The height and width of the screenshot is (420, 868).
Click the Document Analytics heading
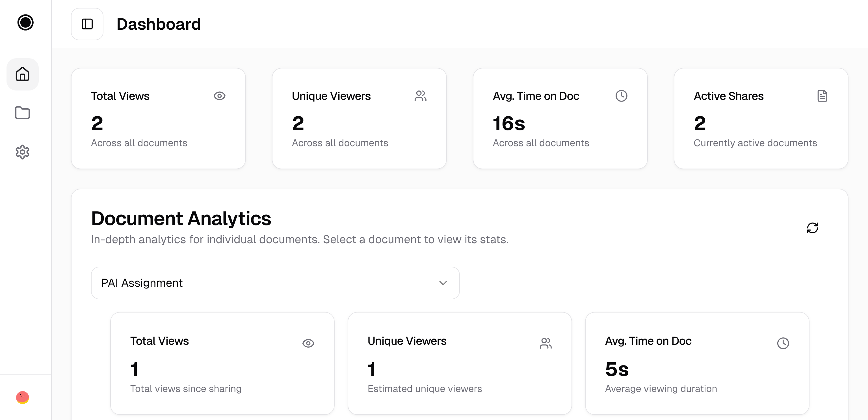(181, 218)
